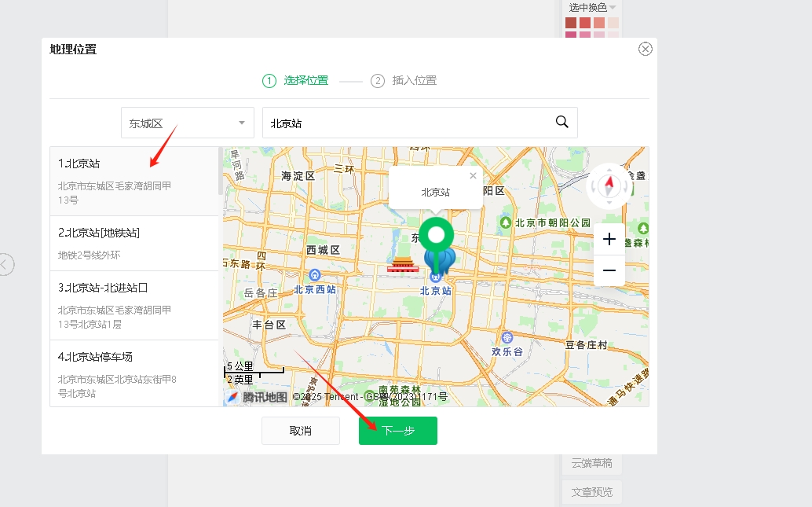The width and height of the screenshot is (812, 507).
Task: Open the 东城区 district dropdown
Action: pyautogui.click(x=187, y=123)
